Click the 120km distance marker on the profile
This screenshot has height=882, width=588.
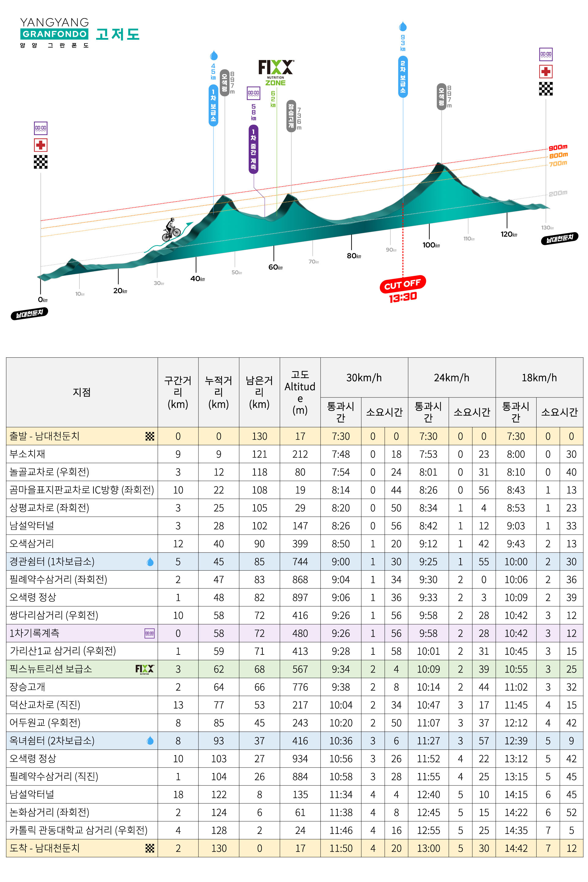click(509, 234)
